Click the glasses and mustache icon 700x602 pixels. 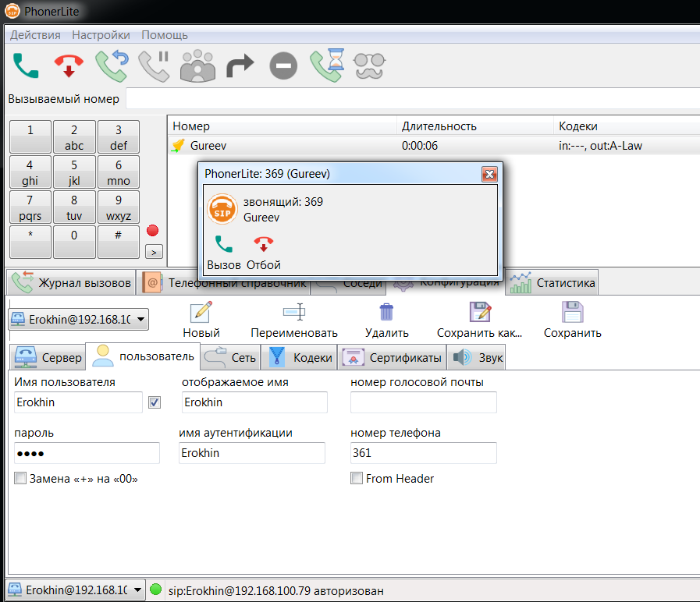click(369, 66)
